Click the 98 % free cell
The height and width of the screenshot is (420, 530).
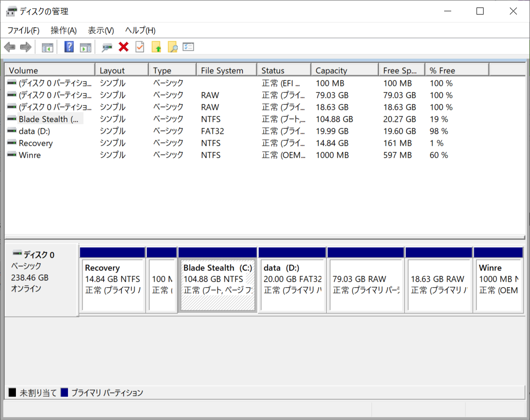pos(439,131)
